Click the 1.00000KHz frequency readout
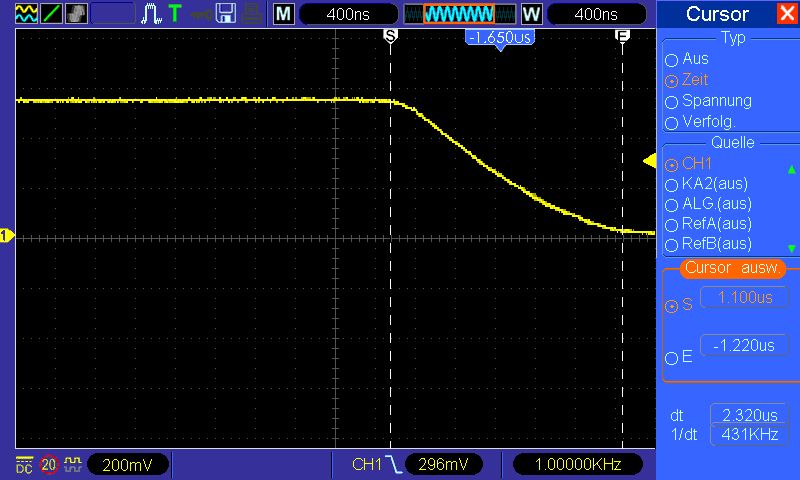 pos(578,464)
